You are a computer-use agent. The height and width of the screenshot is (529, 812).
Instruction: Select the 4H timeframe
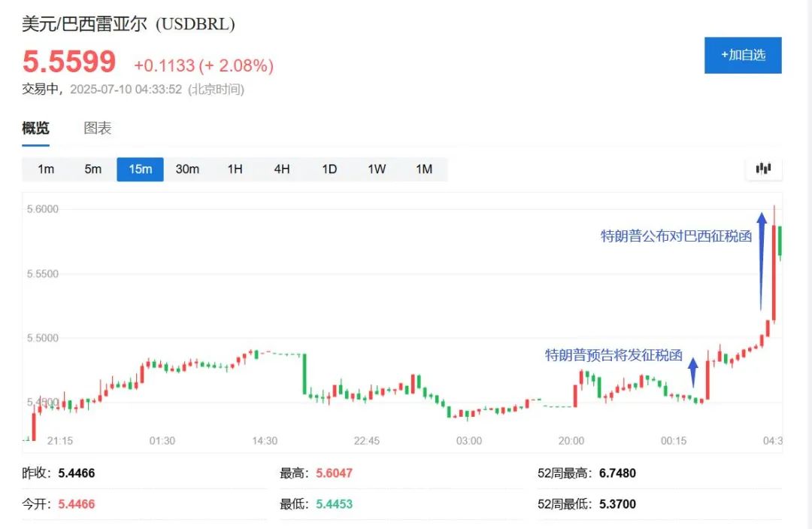pyautogui.click(x=282, y=169)
